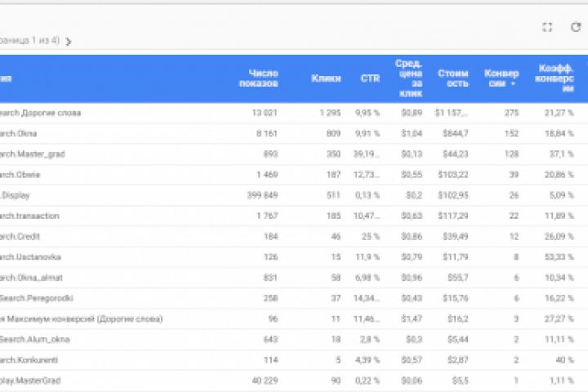Sort by Клики column header
The width and height of the screenshot is (588, 392).
(326, 78)
